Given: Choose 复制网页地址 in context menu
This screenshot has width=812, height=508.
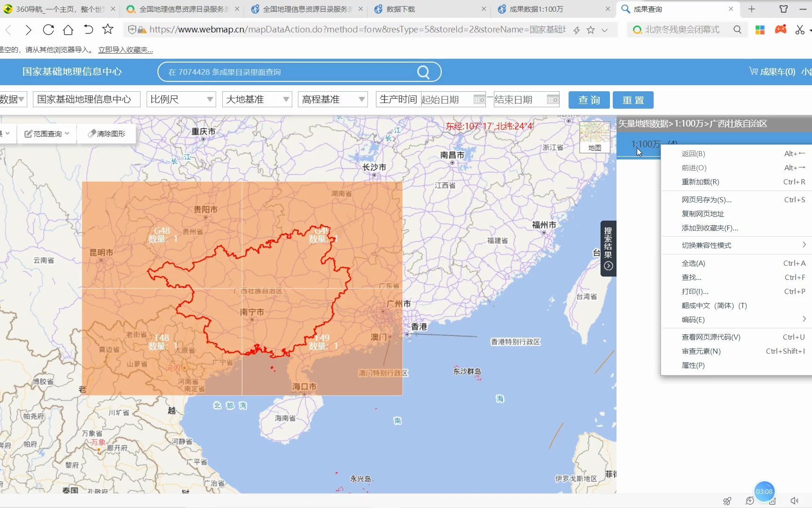Looking at the screenshot, I should pyautogui.click(x=736, y=214).
